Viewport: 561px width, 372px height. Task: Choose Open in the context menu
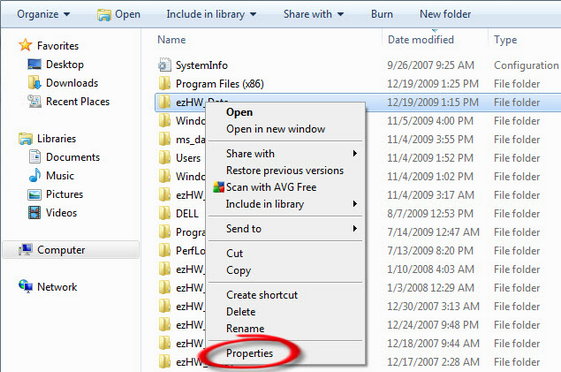239,112
